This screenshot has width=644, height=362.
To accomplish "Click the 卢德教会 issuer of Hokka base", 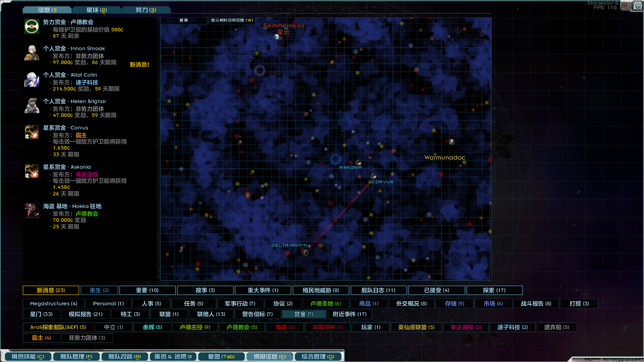I will [87, 214].
